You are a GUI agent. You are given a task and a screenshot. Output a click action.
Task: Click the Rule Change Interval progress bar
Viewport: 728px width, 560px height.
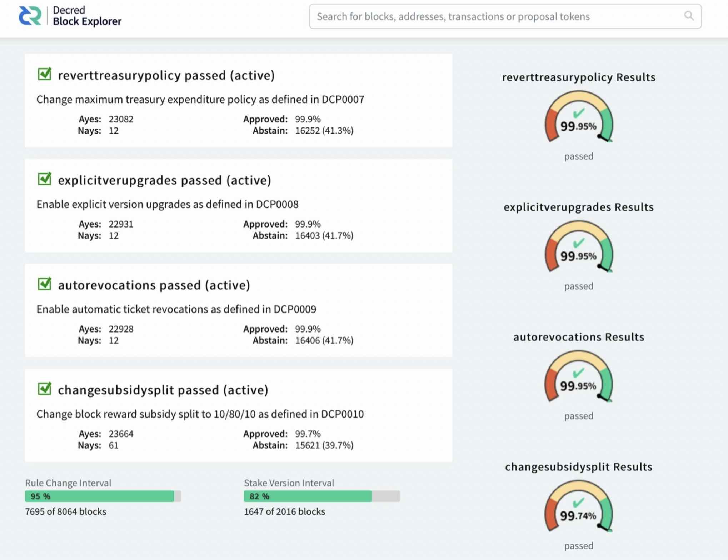(x=103, y=496)
